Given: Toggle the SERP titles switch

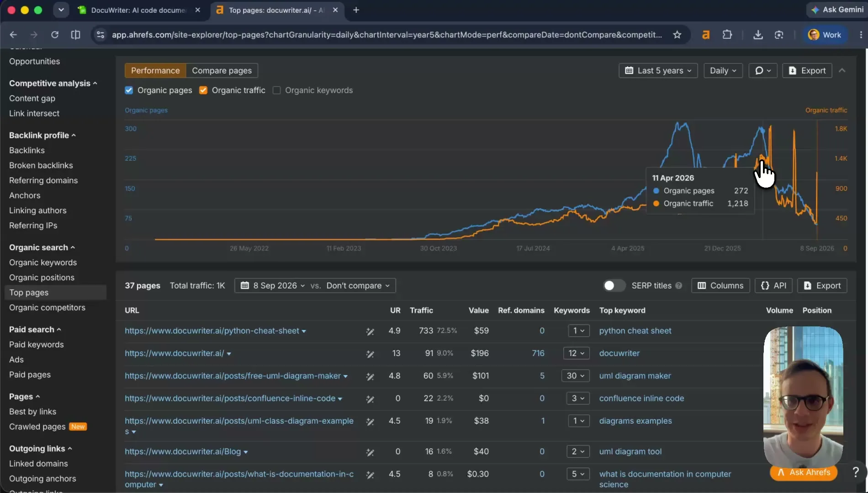Looking at the screenshot, I should pos(614,285).
